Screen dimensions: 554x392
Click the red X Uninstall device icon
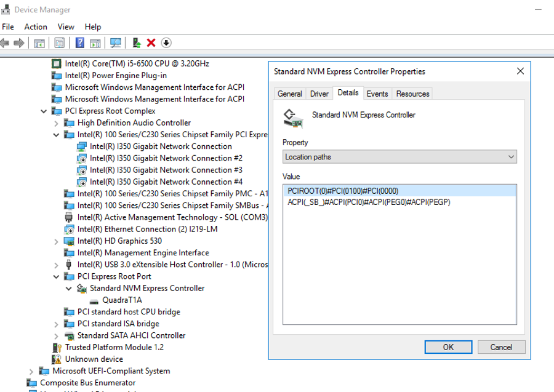pos(151,43)
